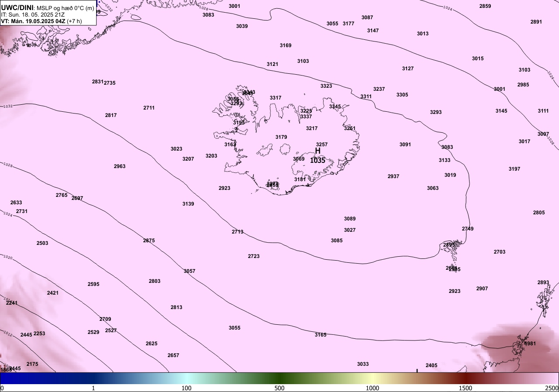Click the height value 3323

point(326,86)
